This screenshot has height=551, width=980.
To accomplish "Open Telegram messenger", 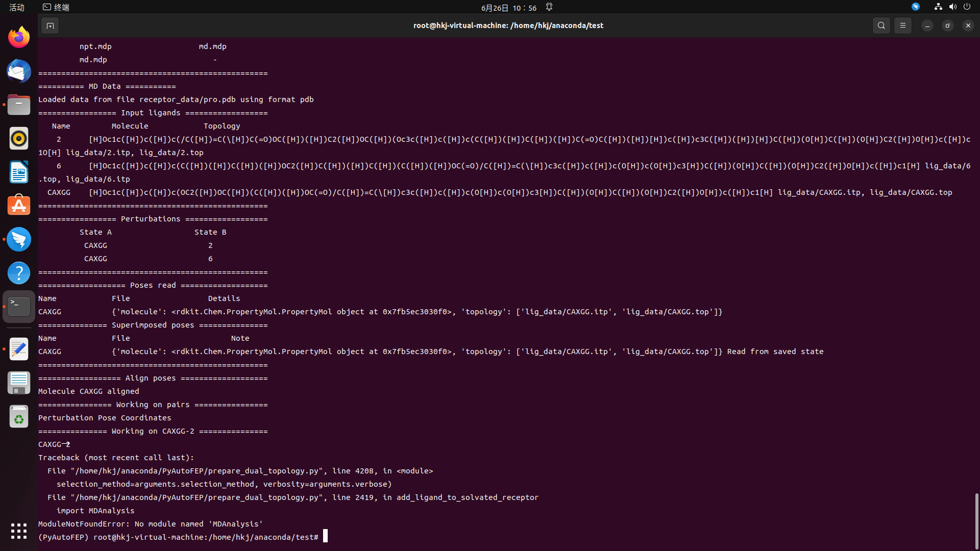I will click(x=18, y=239).
